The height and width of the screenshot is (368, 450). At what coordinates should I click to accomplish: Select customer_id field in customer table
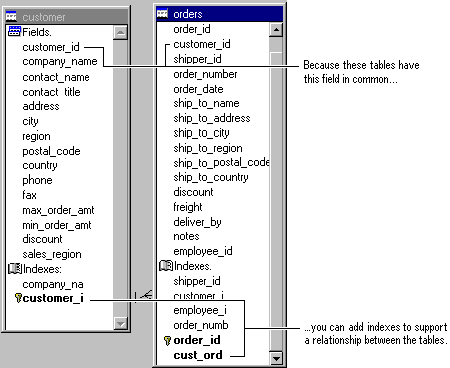[51, 47]
